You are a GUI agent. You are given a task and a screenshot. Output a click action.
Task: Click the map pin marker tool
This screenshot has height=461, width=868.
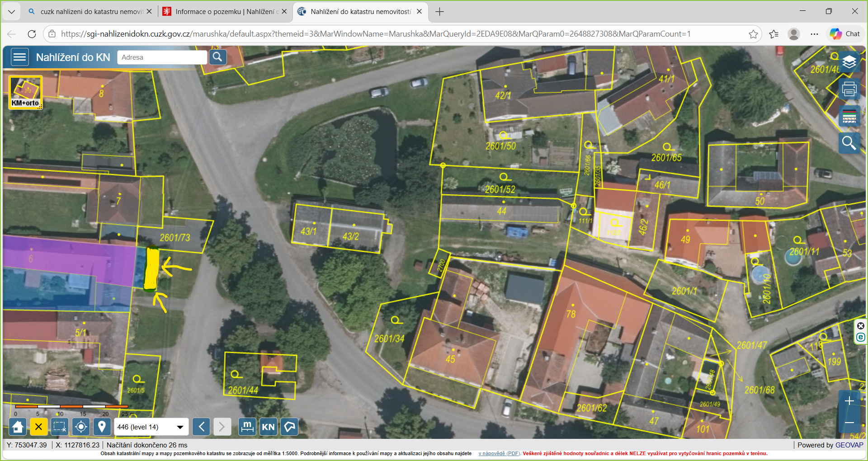(x=102, y=427)
